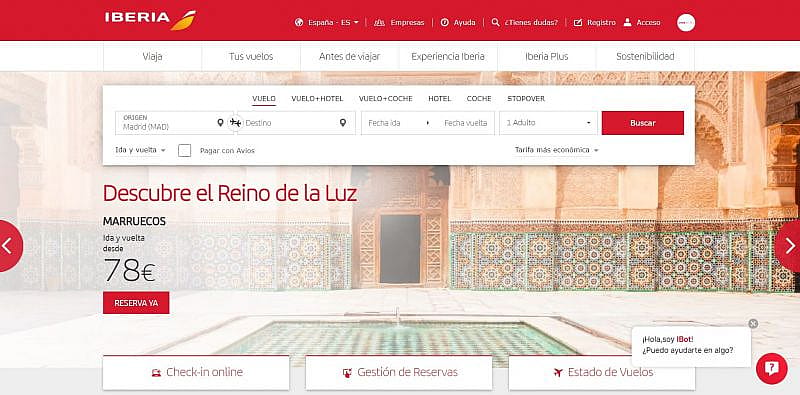Image resolution: width=800 pixels, height=395 pixels.
Task: Switch to the VUELO+COCHE tab
Action: pos(386,99)
